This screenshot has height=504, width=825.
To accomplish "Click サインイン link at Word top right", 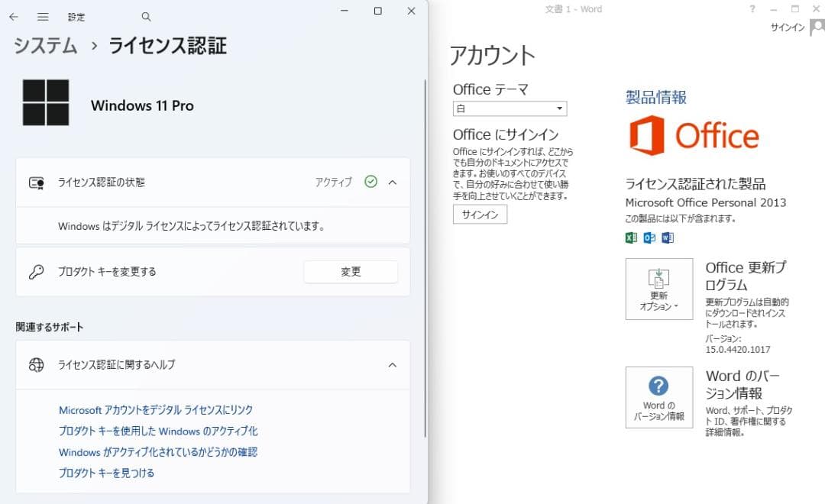I will click(788, 27).
